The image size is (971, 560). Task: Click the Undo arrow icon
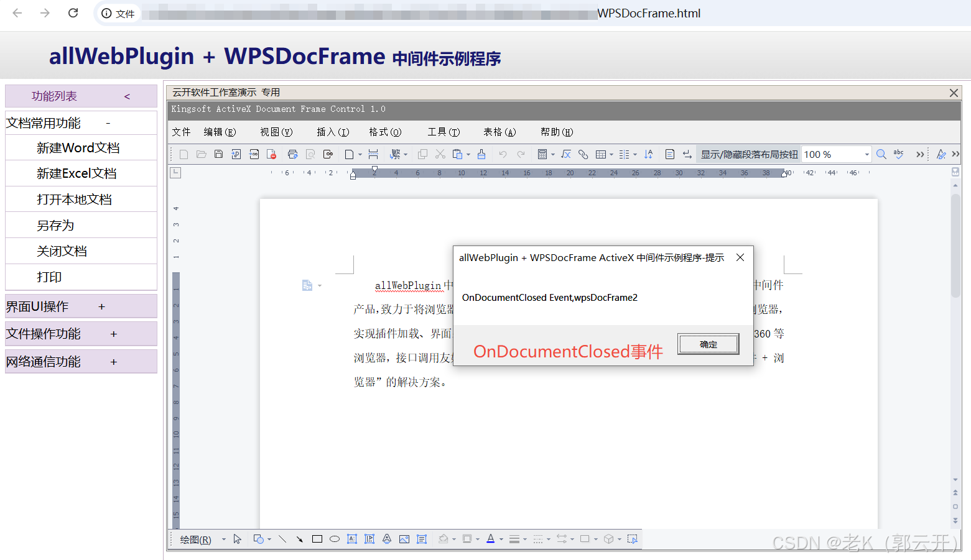point(503,154)
